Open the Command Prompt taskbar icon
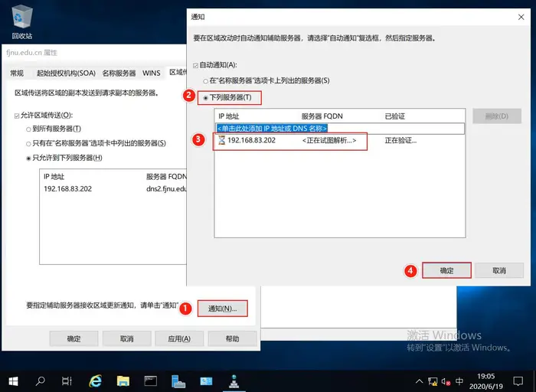 (x=150, y=381)
